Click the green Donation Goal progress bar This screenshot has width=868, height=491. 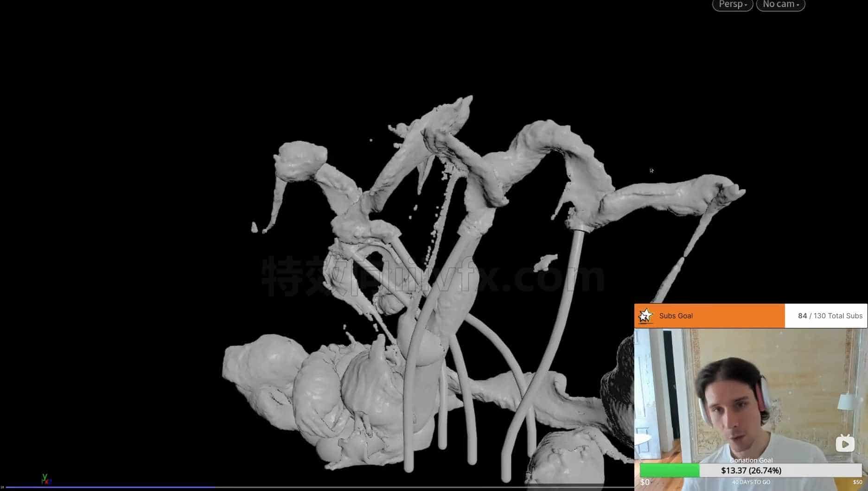[x=670, y=471]
